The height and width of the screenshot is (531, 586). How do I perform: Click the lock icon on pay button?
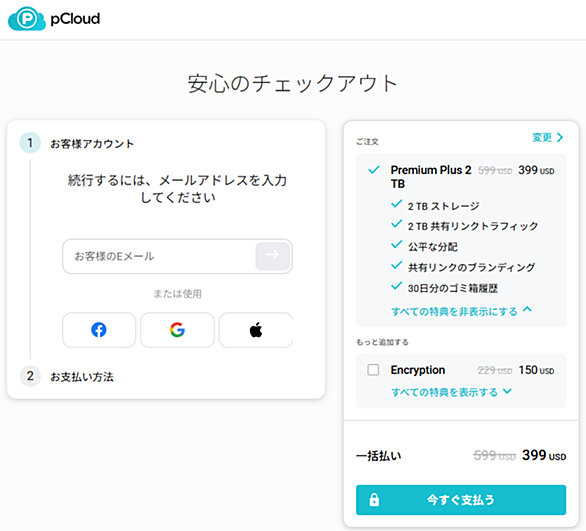point(374,500)
